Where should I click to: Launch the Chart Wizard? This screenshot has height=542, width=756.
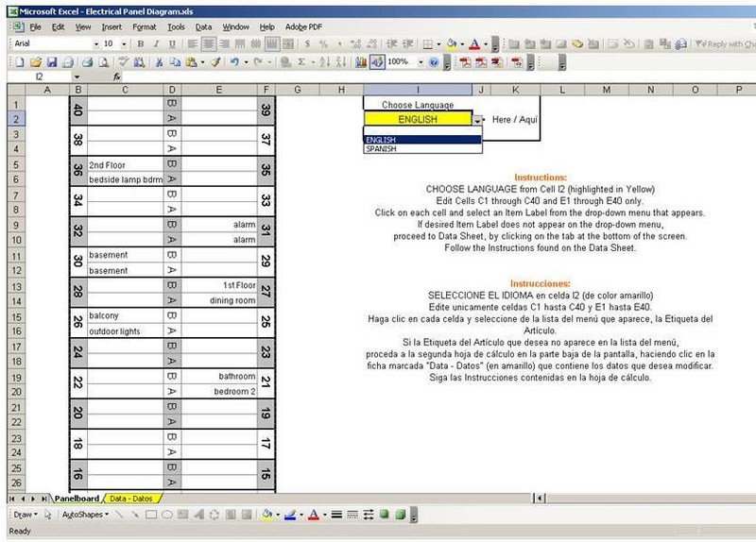[x=361, y=62]
